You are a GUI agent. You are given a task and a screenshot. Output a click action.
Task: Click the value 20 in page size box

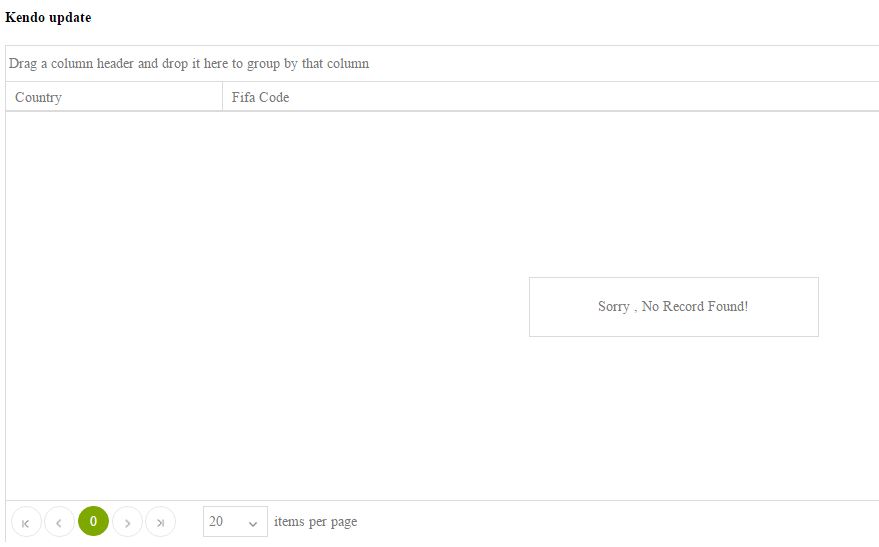tap(217, 522)
